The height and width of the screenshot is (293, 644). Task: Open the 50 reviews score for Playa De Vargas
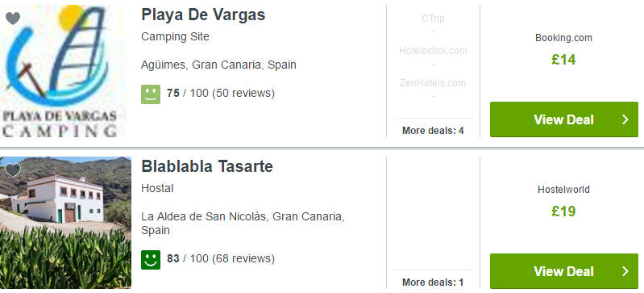221,94
